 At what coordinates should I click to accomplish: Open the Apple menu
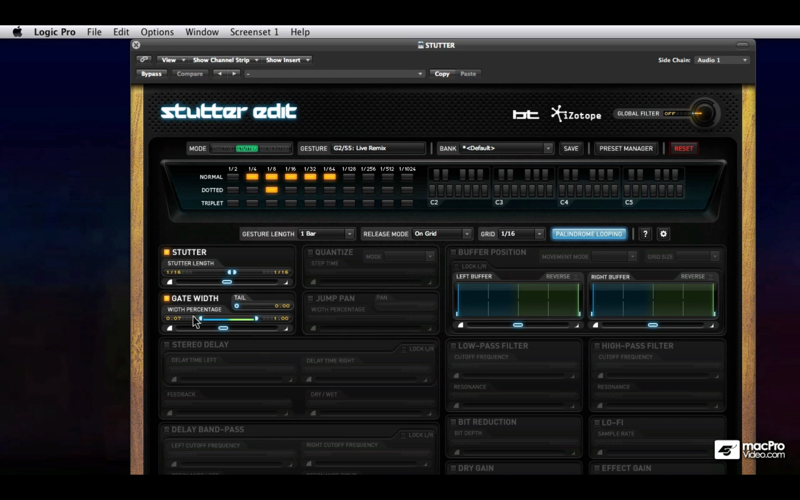coord(17,32)
